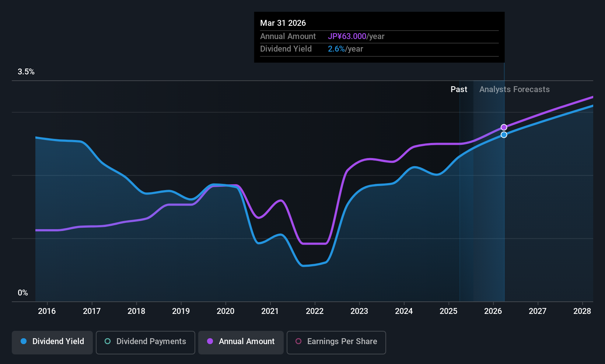The height and width of the screenshot is (364, 605).
Task: Enable the Dividend Payments legend series
Action: click(146, 343)
